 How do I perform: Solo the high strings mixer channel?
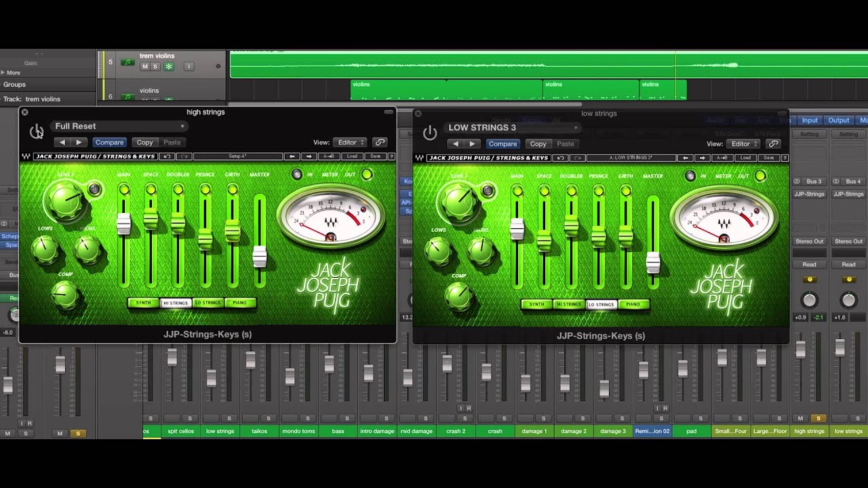pos(818,418)
